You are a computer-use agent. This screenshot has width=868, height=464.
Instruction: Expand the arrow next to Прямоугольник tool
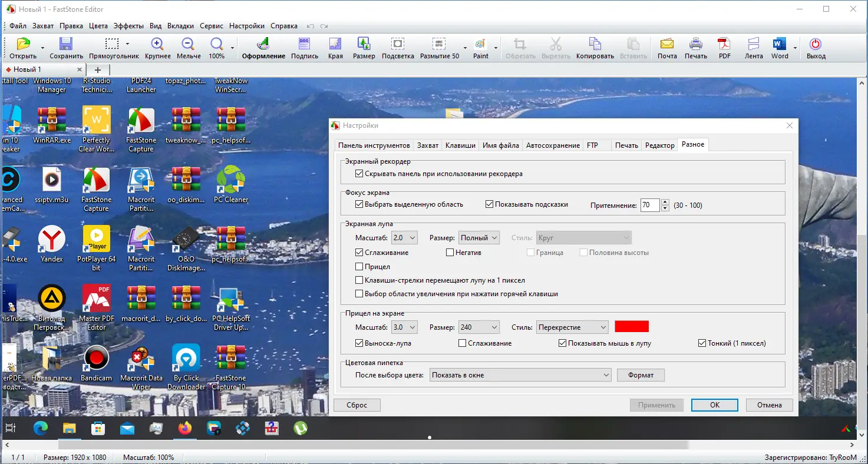coord(127,44)
